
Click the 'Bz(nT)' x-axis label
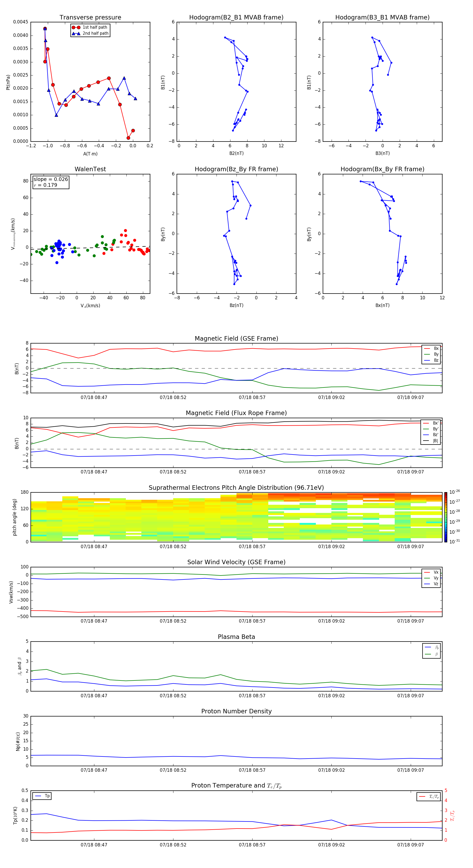[x=236, y=305]
